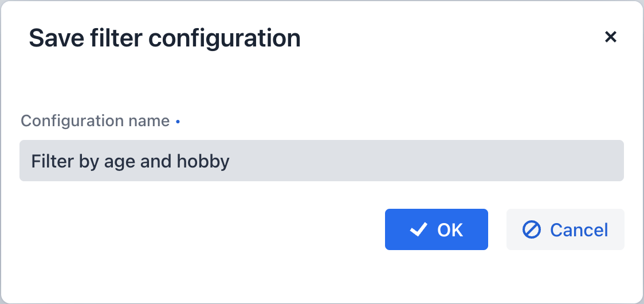Click the word 'OK' on blue button
The height and width of the screenshot is (304, 644).
pos(450,230)
